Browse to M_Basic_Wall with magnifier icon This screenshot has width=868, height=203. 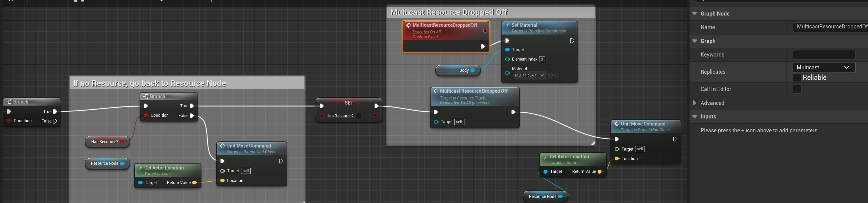click(x=557, y=75)
